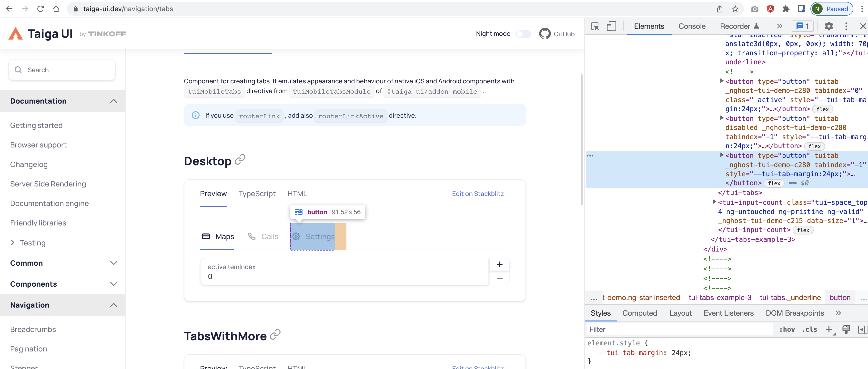Click the screenshot camera icon in the toolbar
The width and height of the screenshot is (868, 369).
(x=755, y=9)
